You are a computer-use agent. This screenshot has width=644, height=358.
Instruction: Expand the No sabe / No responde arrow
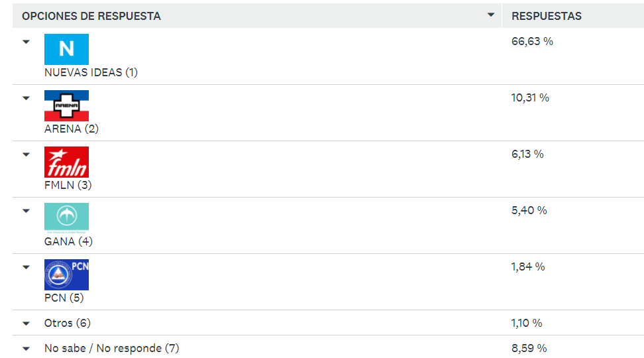[27, 349]
